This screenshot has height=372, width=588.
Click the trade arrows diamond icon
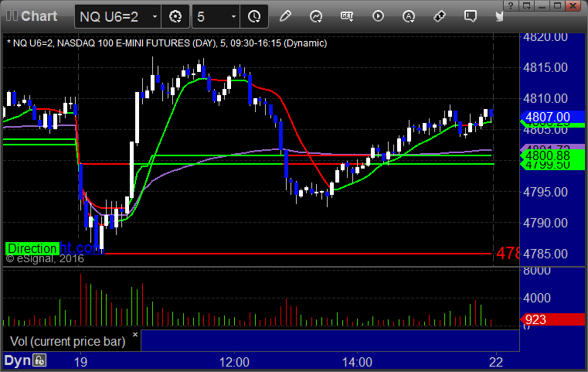[440, 16]
